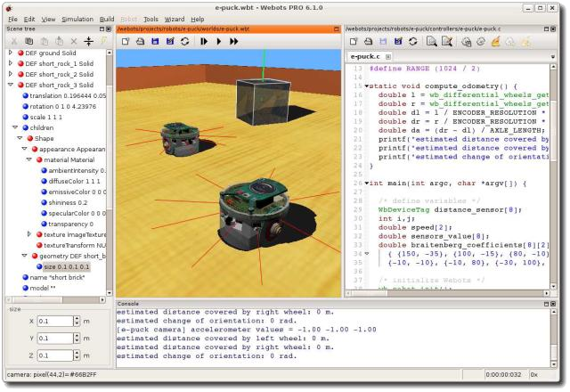Image resolution: width=570 pixels, height=392 pixels.
Task: Save the world with floppy disk icon
Action: click(x=155, y=41)
